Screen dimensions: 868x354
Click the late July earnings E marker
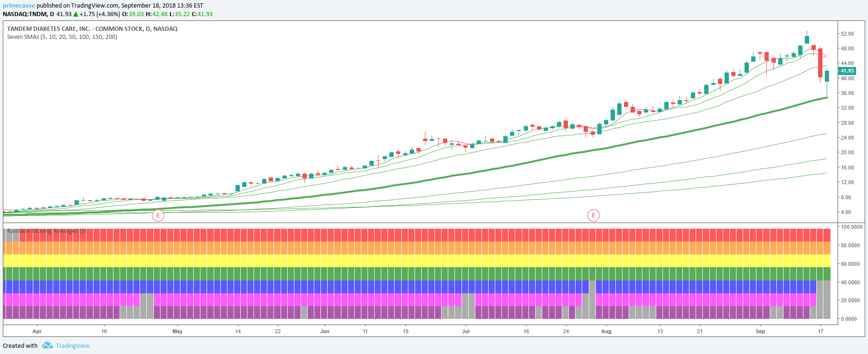(593, 215)
